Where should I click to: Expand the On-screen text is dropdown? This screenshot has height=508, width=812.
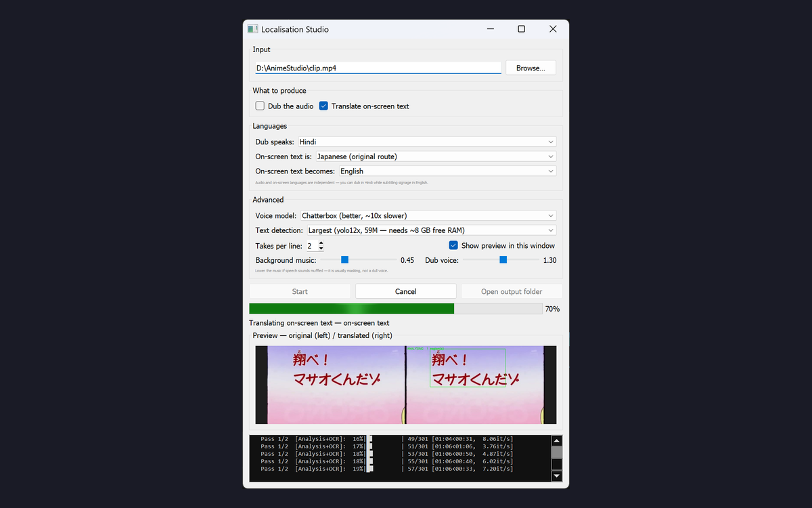436,156
